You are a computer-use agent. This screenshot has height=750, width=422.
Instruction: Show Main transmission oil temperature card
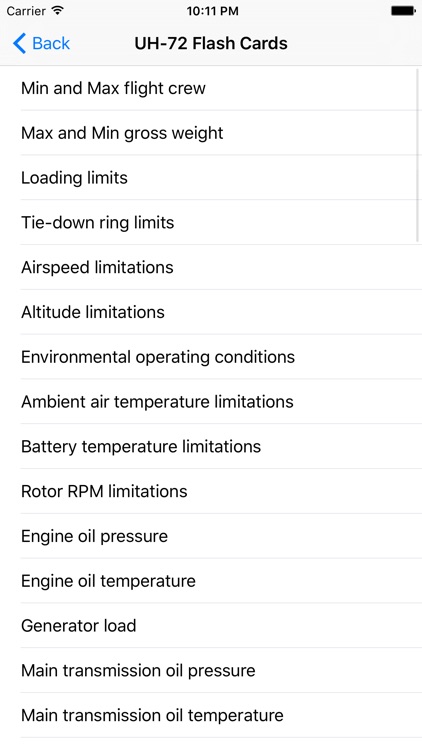[211, 715]
